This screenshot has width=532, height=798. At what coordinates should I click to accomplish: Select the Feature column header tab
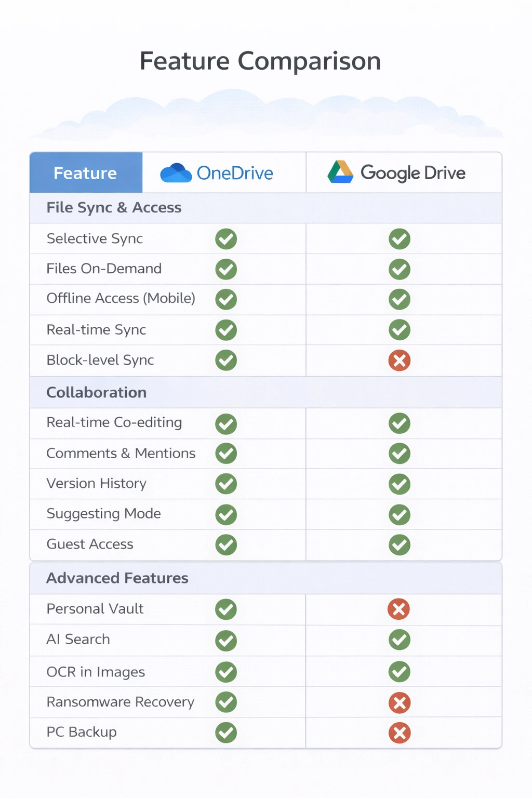(85, 173)
